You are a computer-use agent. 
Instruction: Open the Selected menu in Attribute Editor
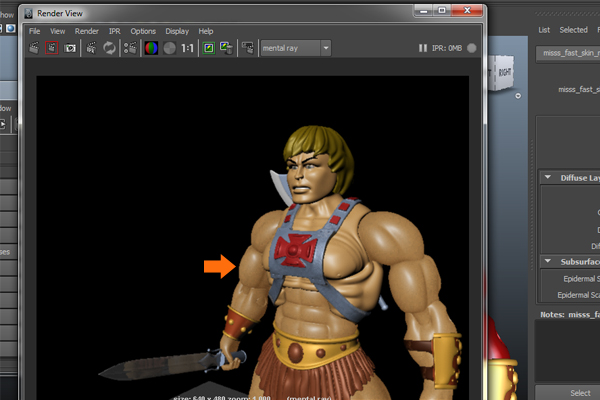(573, 30)
